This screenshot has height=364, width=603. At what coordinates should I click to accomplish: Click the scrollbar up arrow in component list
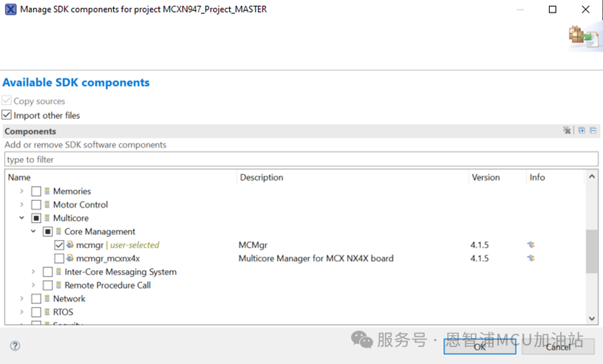click(592, 176)
